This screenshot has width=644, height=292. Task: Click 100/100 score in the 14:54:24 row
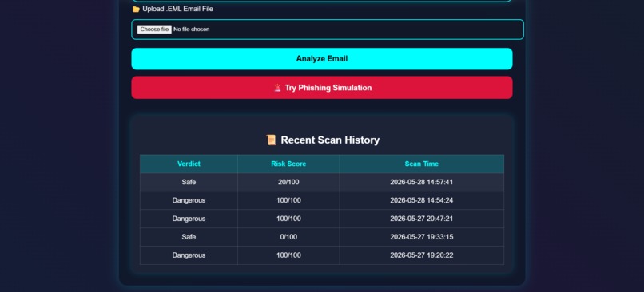coord(288,200)
